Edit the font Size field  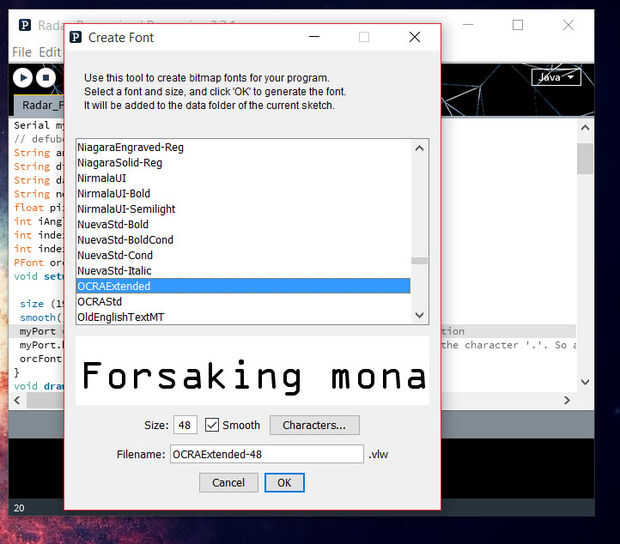pos(185,425)
